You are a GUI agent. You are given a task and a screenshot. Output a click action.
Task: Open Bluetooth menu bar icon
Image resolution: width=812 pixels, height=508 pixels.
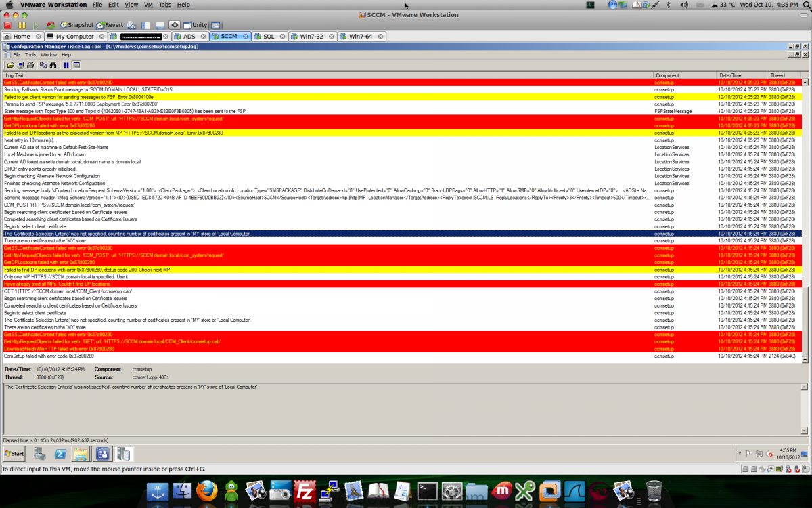(x=667, y=5)
